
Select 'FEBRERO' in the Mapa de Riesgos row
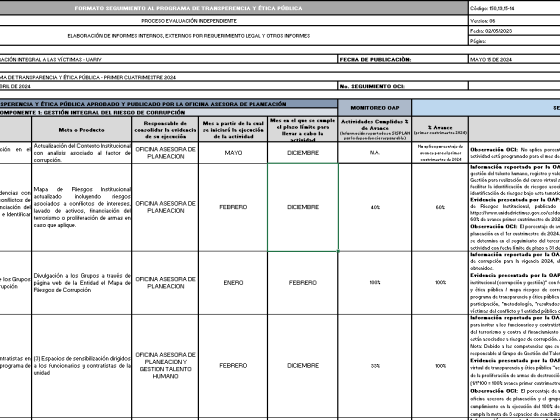(233, 207)
